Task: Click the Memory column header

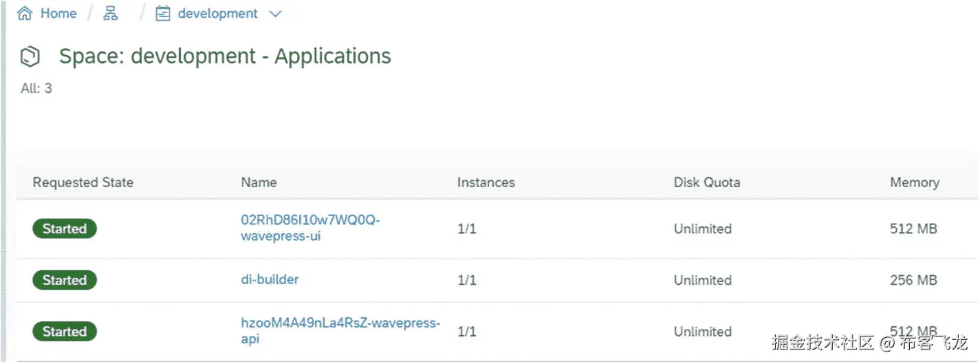Action: [x=914, y=182]
